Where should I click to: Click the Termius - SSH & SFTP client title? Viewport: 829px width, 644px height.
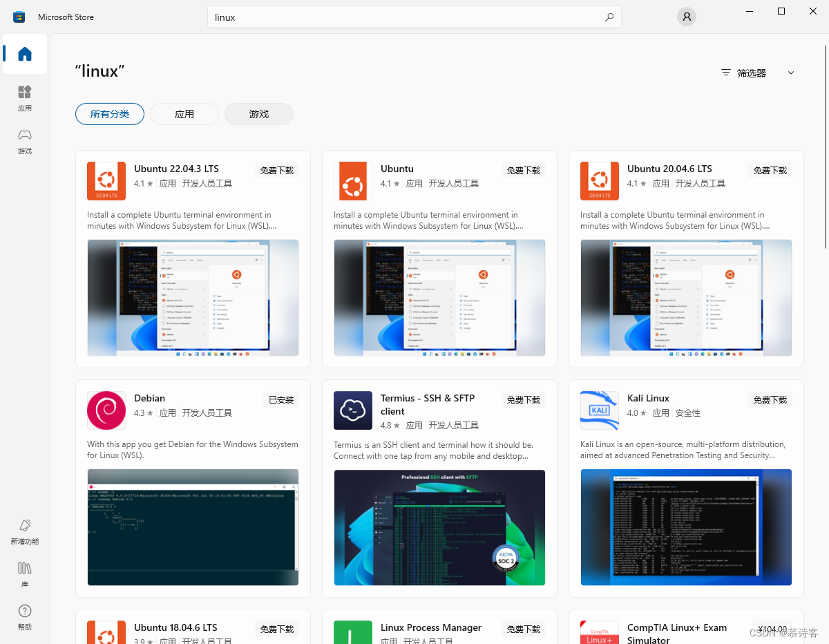(428, 404)
